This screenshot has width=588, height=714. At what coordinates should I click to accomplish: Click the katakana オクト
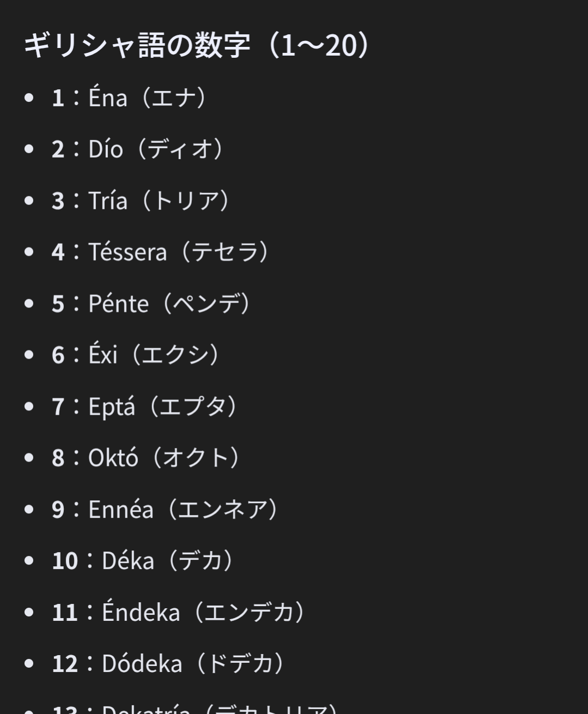coord(195,458)
